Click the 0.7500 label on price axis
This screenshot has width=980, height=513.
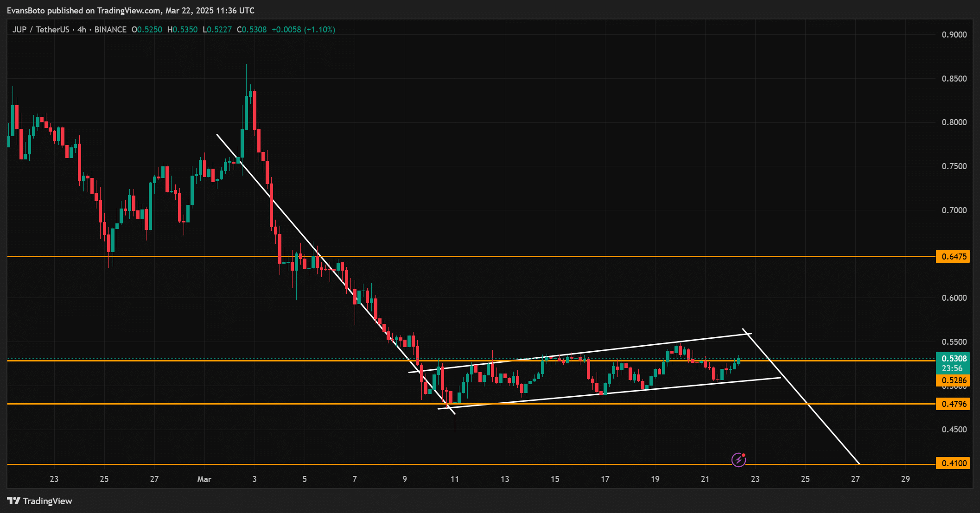[x=954, y=166]
